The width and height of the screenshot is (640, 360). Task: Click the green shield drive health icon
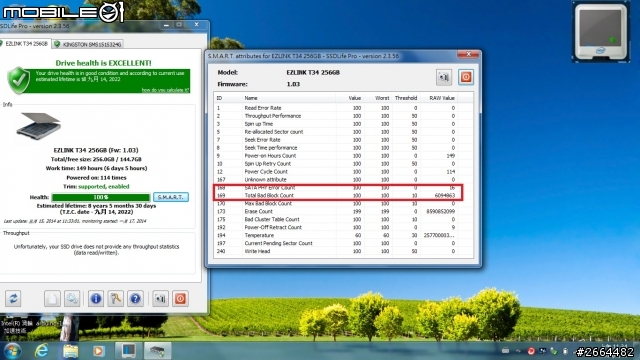(x=19, y=80)
